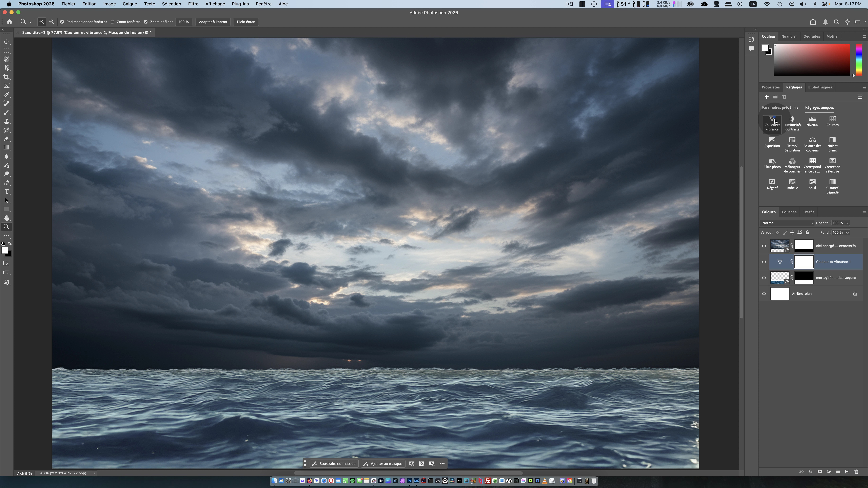The image size is (868, 488).
Task: Open the Opacité value dropdown arrow
Action: (x=847, y=223)
